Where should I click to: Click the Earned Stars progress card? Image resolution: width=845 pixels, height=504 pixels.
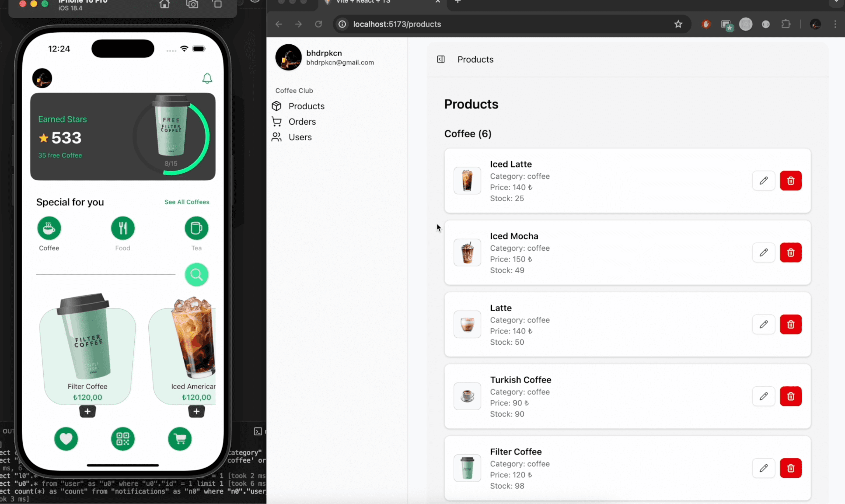coord(123,136)
